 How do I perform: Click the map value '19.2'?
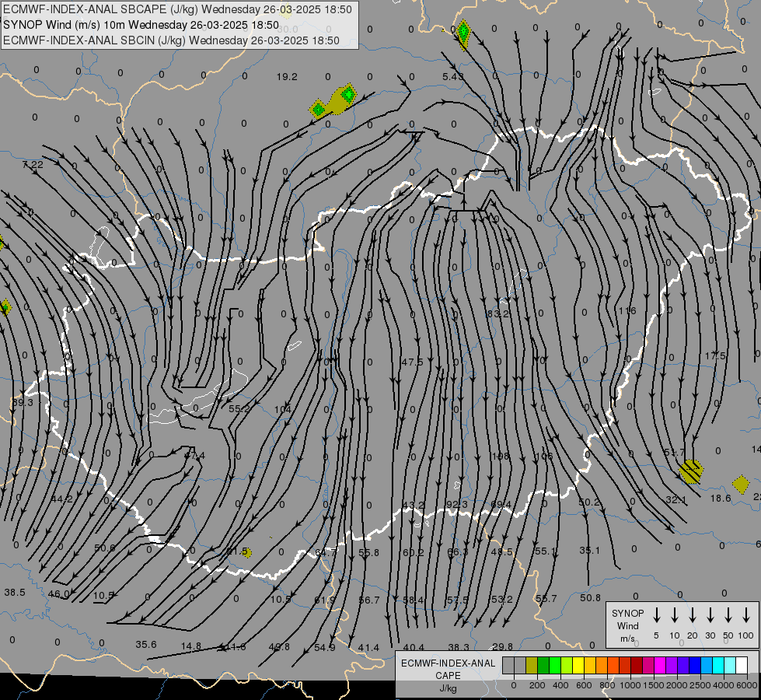[x=287, y=77]
